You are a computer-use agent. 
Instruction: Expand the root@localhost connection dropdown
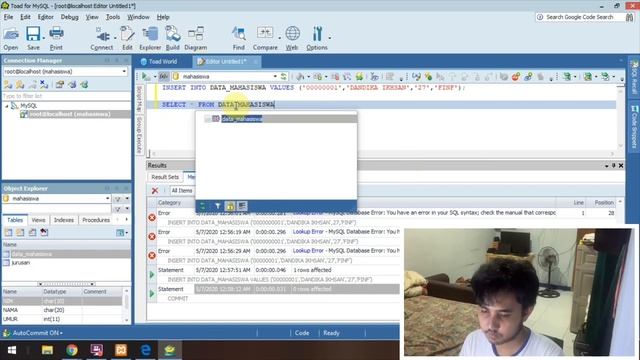(124, 71)
